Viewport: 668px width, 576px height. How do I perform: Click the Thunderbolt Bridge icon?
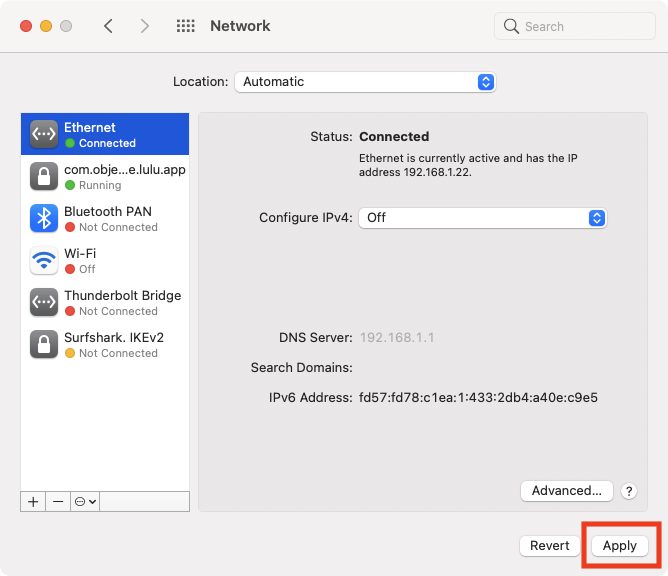tap(44, 302)
